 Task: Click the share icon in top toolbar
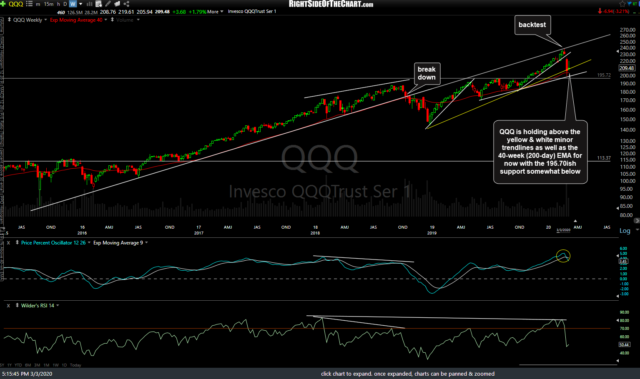(126, 4)
